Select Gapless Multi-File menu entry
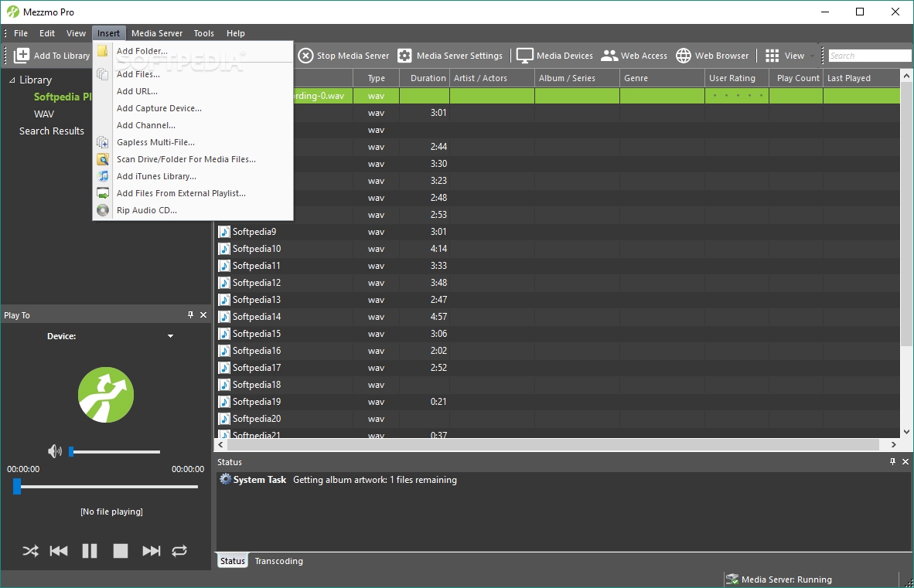This screenshot has height=588, width=914. click(x=155, y=142)
